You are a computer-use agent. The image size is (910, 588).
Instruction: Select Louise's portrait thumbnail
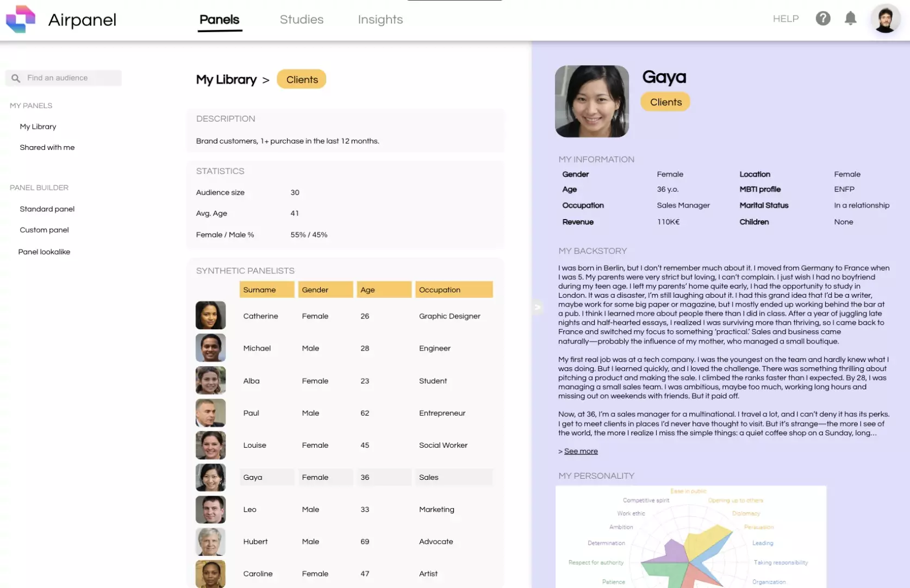(x=210, y=445)
